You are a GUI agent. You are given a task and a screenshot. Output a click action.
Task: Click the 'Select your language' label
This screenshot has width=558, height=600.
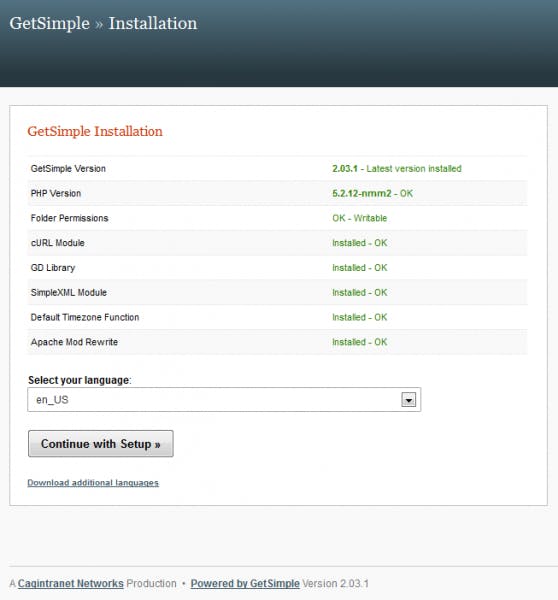pos(80,380)
